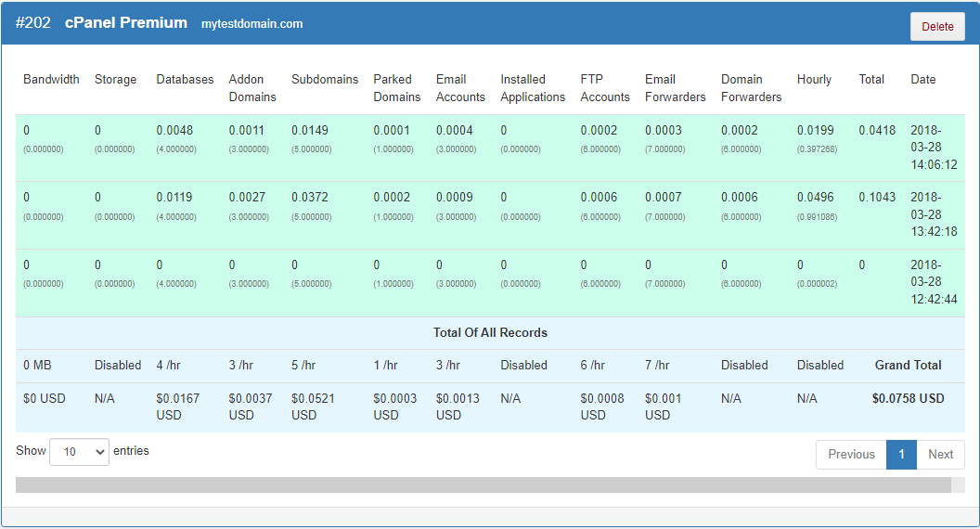The width and height of the screenshot is (980, 529).
Task: Click the $0.0758 USD grand total
Action: click(909, 398)
